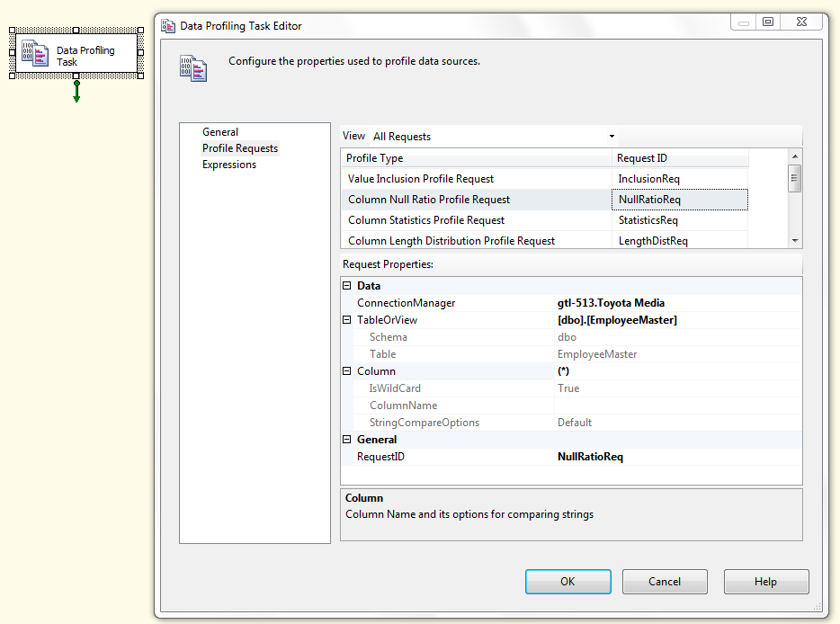Open the General page in the left pane
Viewport: 840px width, 624px height.
[x=220, y=131]
